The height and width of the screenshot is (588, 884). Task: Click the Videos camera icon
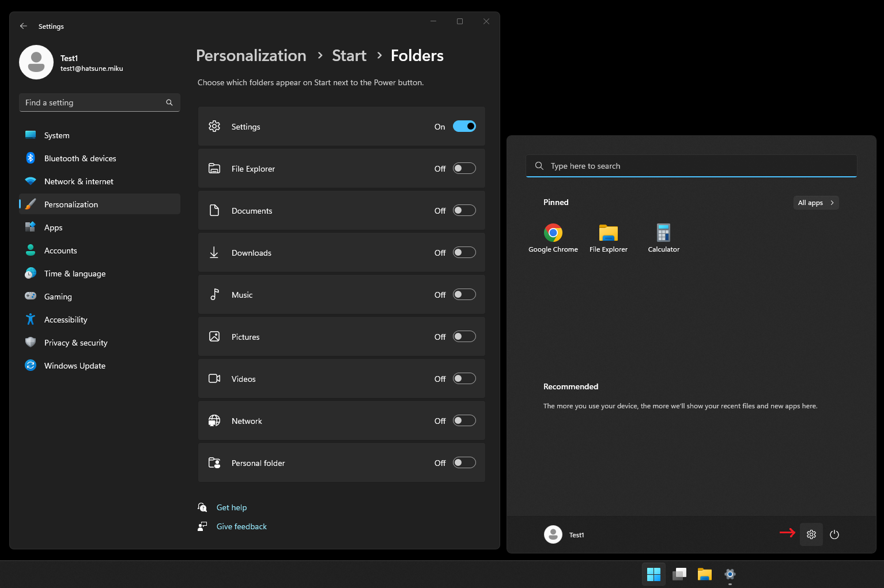[214, 378]
